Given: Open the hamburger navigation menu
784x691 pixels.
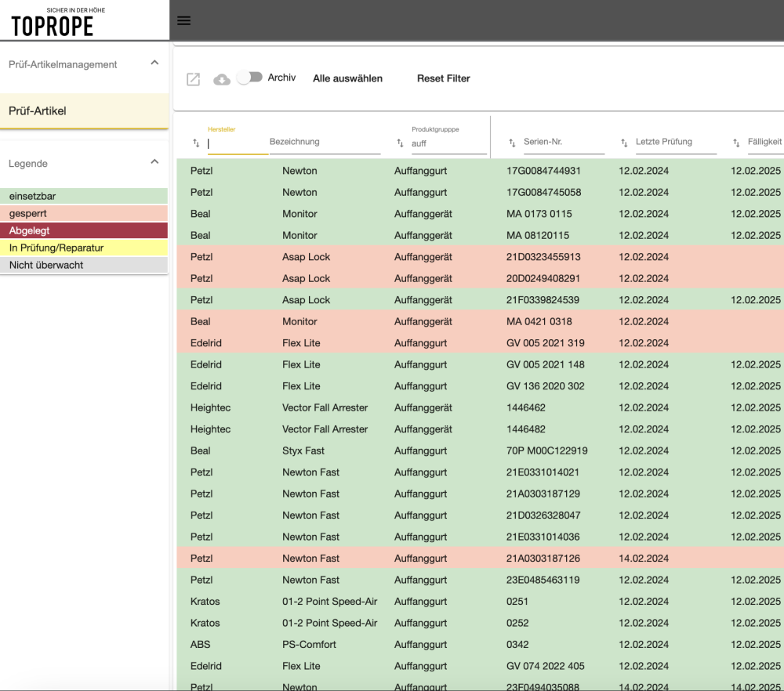Looking at the screenshot, I should coord(183,20).
